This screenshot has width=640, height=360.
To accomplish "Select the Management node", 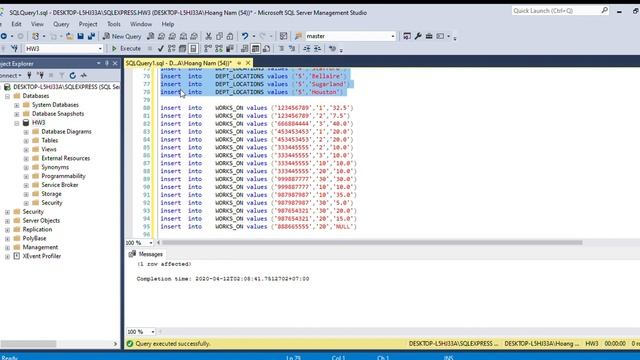I will 40,247.
